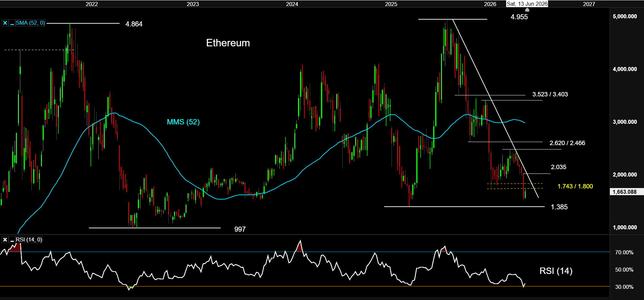Click the 2,000.000 price axis label

(x=625, y=175)
